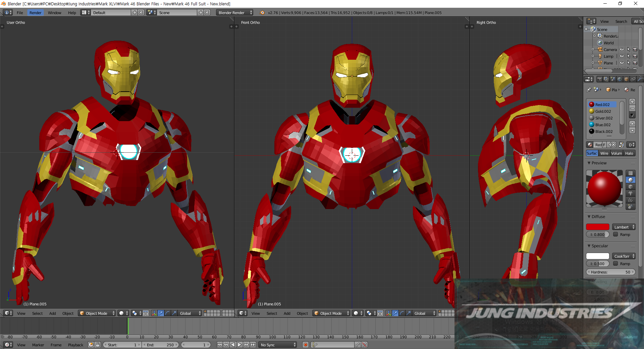Toggle Lamp visibility eye in outliner

[622, 56]
